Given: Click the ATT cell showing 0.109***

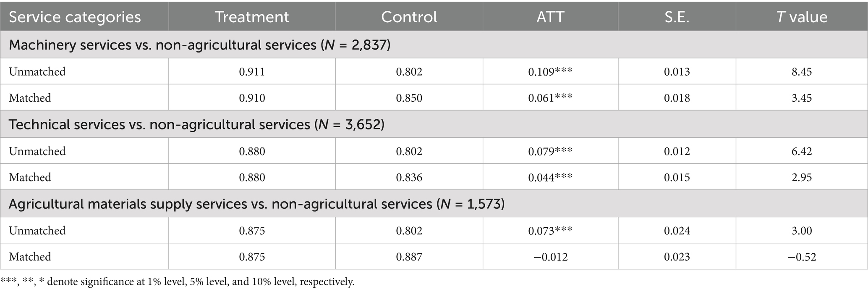Looking at the screenshot, I should 550,72.
